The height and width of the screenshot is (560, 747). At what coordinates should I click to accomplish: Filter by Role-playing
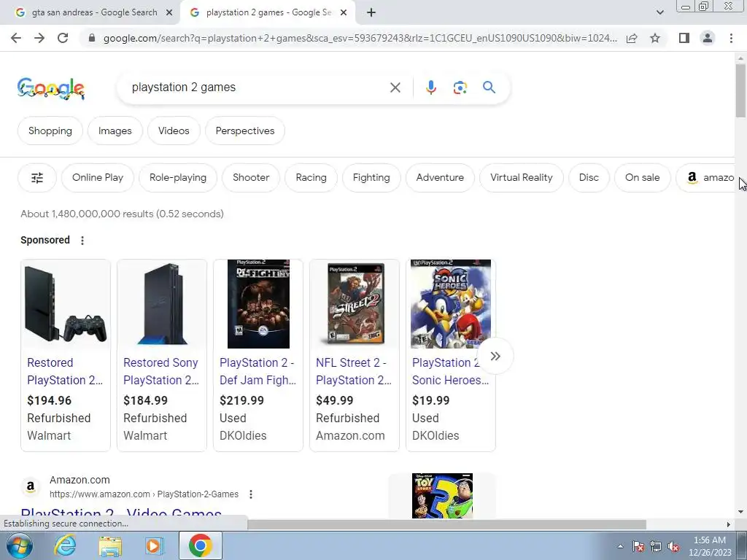point(178,178)
